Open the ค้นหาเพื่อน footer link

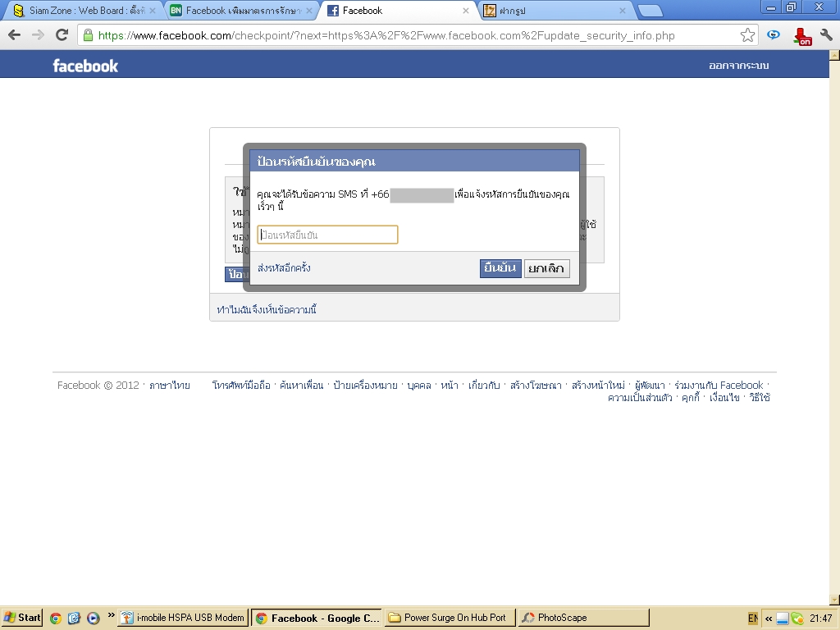[302, 386]
